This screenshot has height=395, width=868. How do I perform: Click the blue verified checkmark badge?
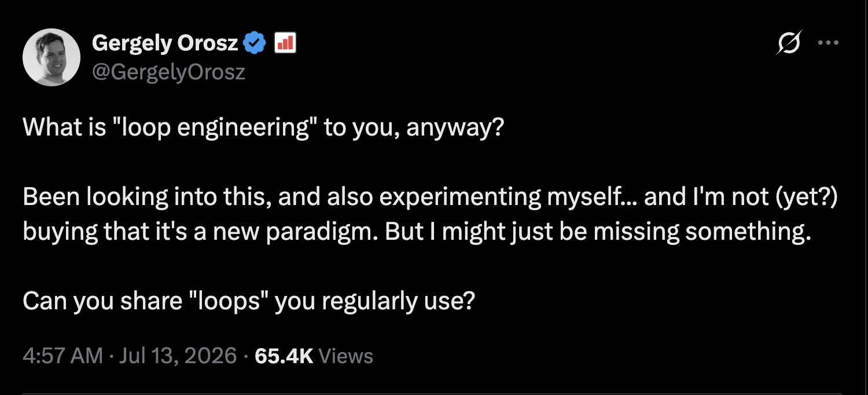(255, 42)
